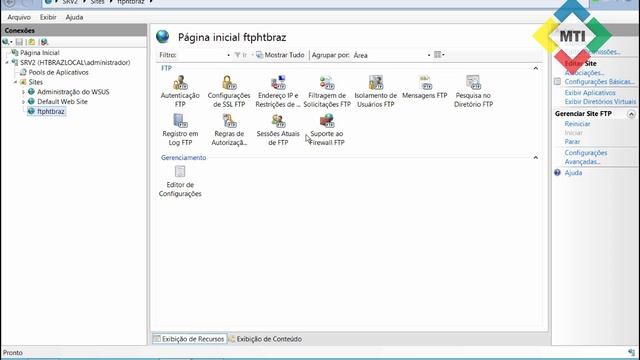Screen dimensions: 640x360
Task: Open the Arquivo menu
Action: coord(19,17)
